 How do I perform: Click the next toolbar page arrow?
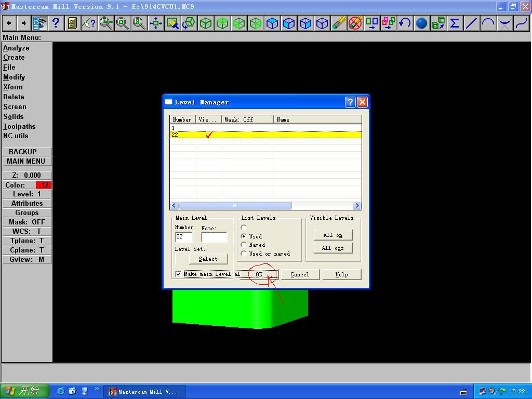coord(24,23)
